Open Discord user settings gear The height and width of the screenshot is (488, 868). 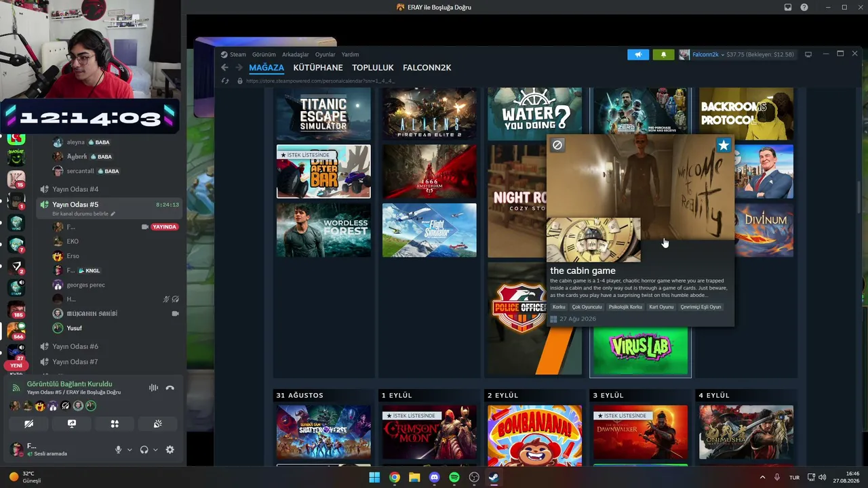(170, 449)
